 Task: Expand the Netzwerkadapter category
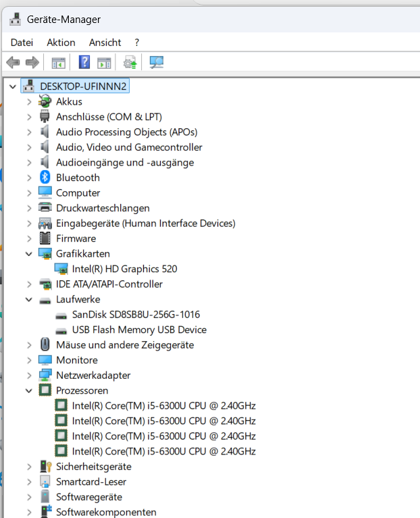click(29, 375)
